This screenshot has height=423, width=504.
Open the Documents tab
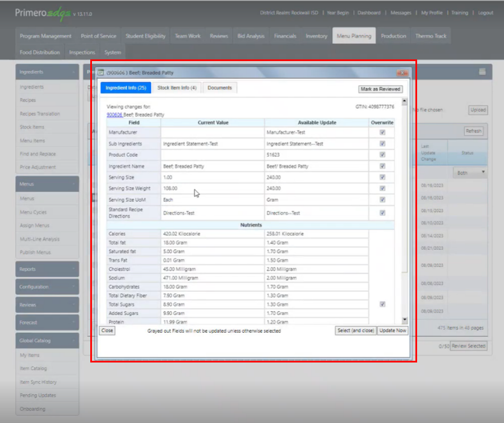pos(220,88)
